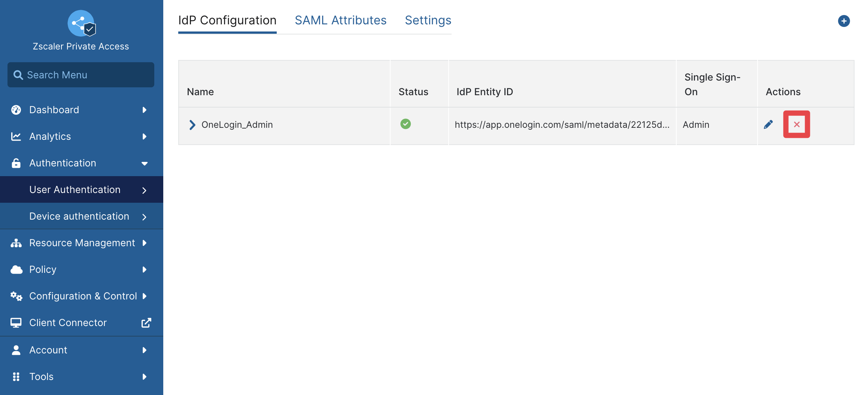The image size is (868, 395).
Task: Click the Tools grid icon in sidebar
Action: point(16,377)
